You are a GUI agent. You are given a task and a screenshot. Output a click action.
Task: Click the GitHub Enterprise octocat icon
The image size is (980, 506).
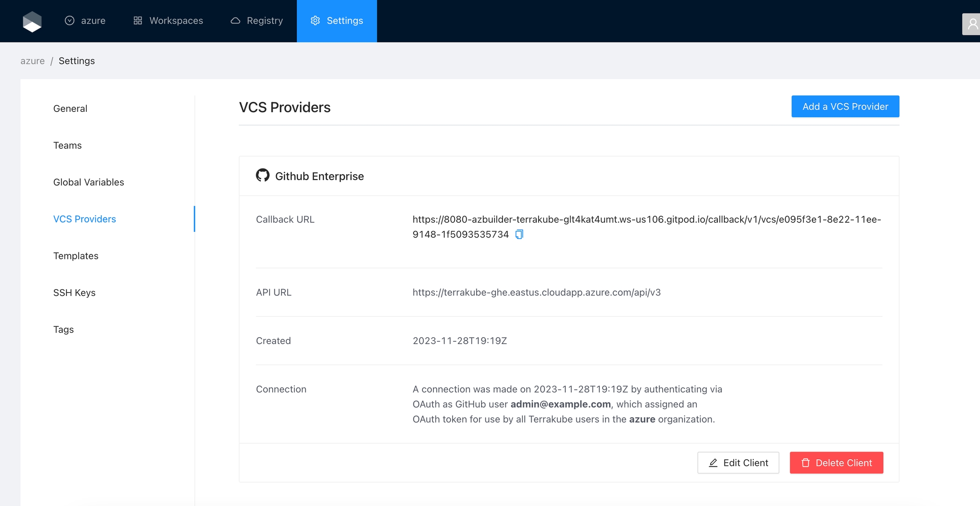(262, 175)
